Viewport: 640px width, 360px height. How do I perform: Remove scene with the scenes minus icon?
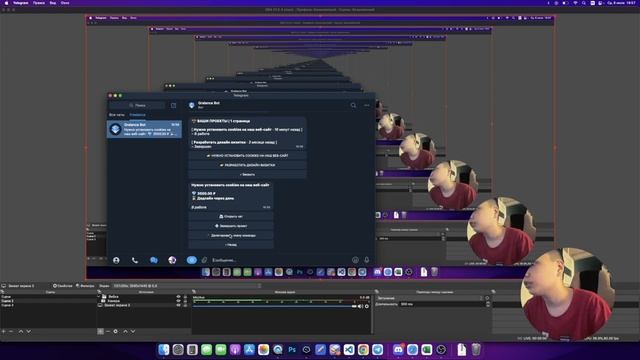click(11, 331)
